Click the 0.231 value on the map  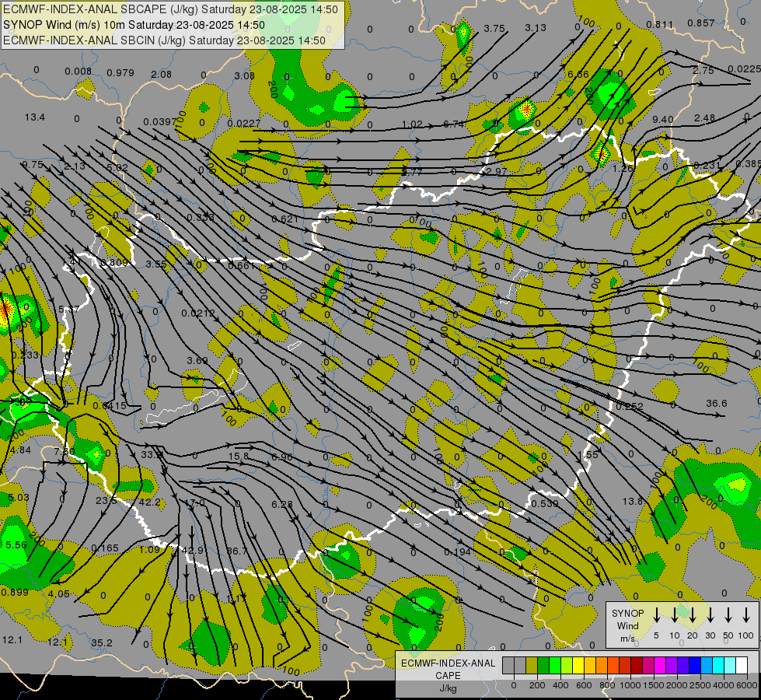(x=707, y=165)
